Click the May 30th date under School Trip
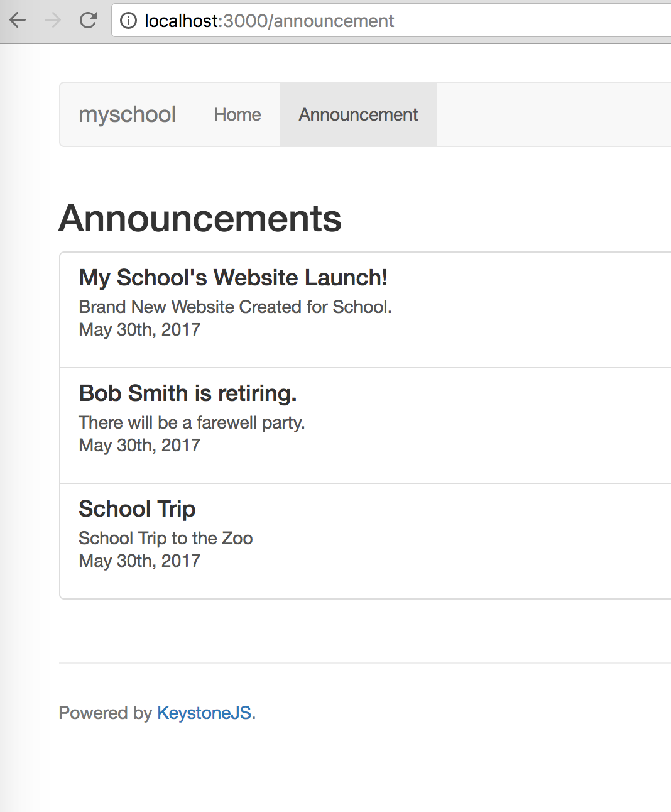 139,561
